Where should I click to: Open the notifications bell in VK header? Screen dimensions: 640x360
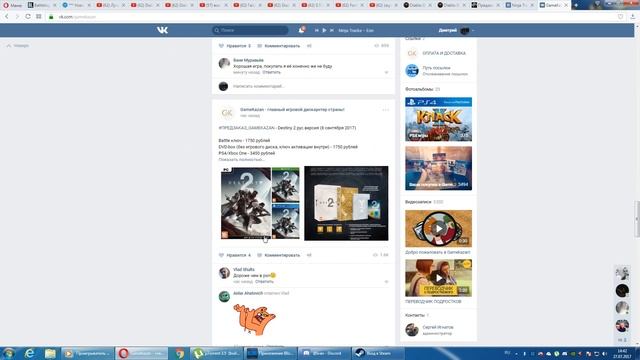(301, 30)
